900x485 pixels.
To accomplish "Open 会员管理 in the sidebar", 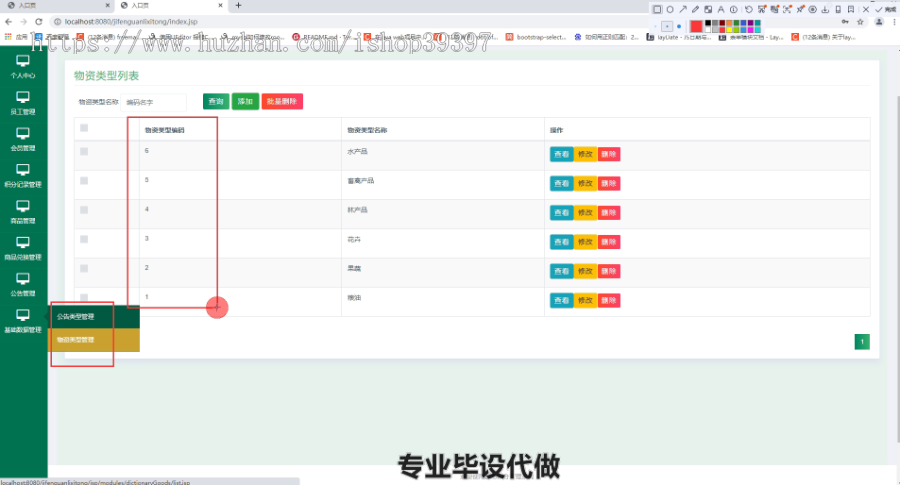I will (23, 139).
